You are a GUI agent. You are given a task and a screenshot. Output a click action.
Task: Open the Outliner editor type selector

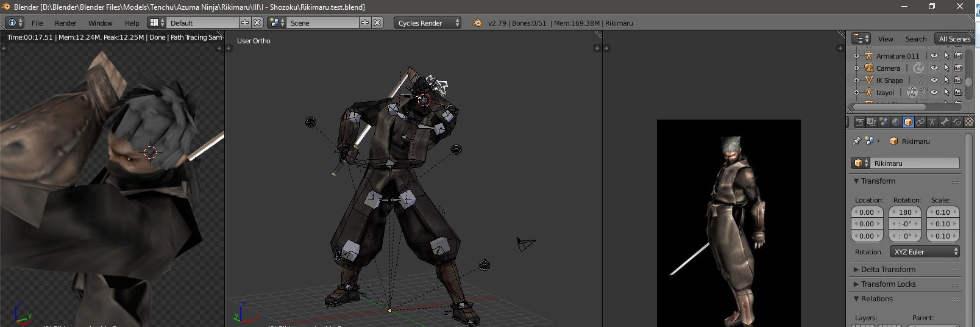coord(861,38)
